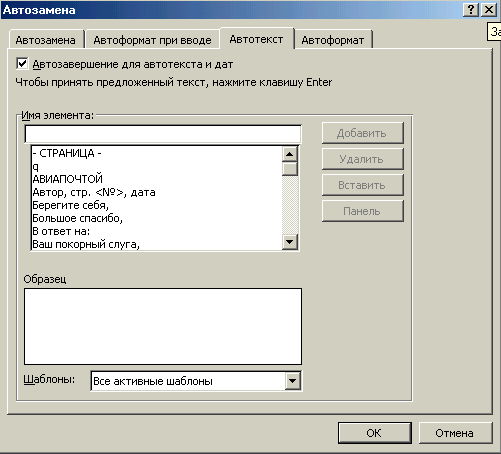
Task: Close the Автозамена dialog window
Action: click(489, 10)
